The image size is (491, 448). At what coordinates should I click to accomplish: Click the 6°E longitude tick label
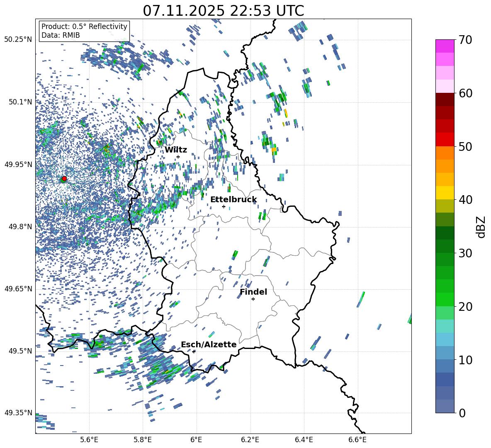tap(196, 440)
